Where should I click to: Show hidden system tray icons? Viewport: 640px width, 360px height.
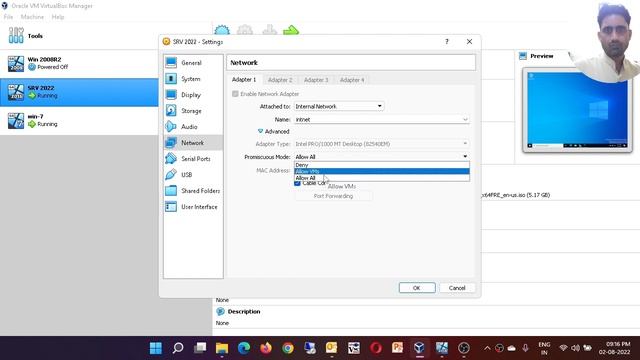[487, 348]
